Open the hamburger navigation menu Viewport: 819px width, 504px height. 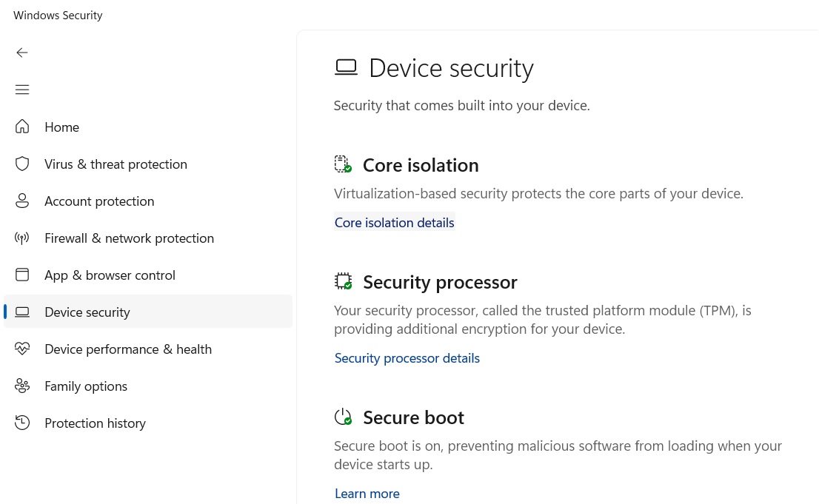(x=22, y=90)
